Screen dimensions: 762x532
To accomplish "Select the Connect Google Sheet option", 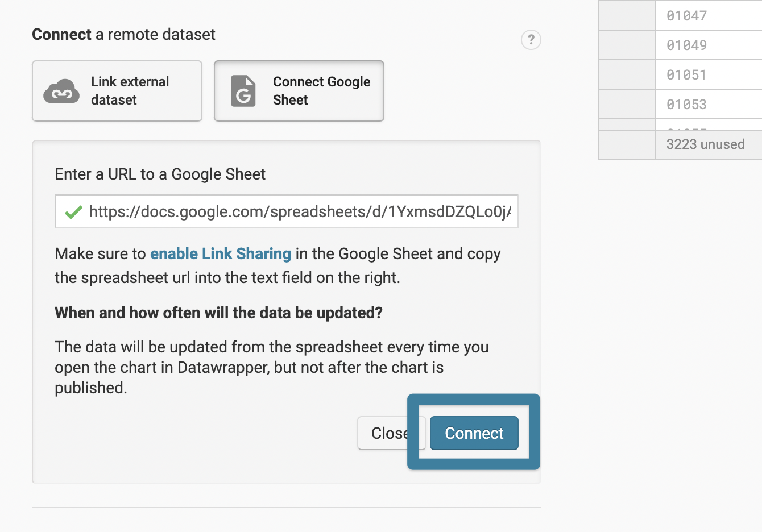I will pos(299,91).
